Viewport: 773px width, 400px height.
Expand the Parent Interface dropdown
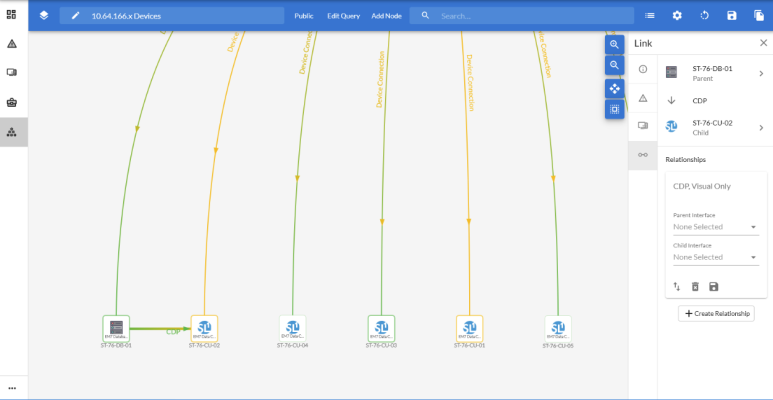click(x=715, y=227)
